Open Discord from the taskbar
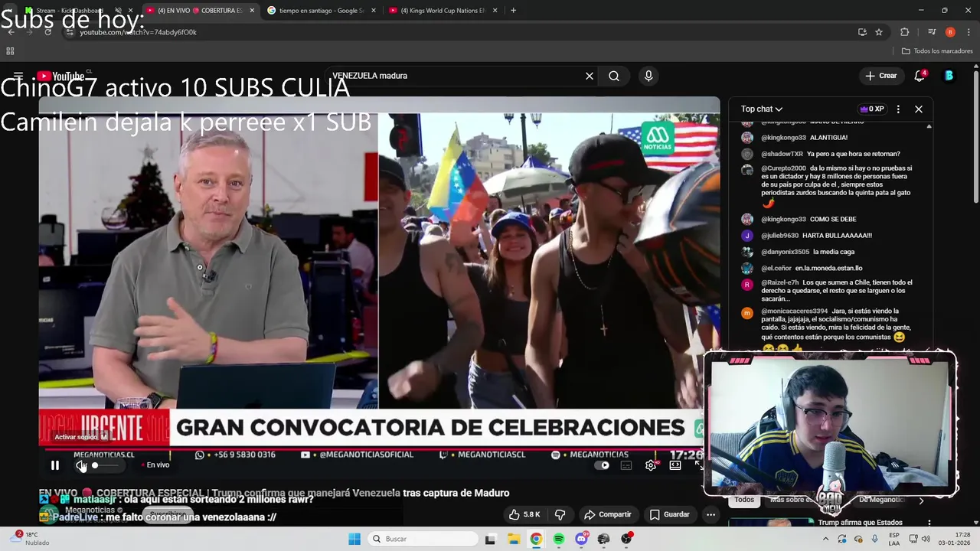The image size is (980, 551). (581, 539)
